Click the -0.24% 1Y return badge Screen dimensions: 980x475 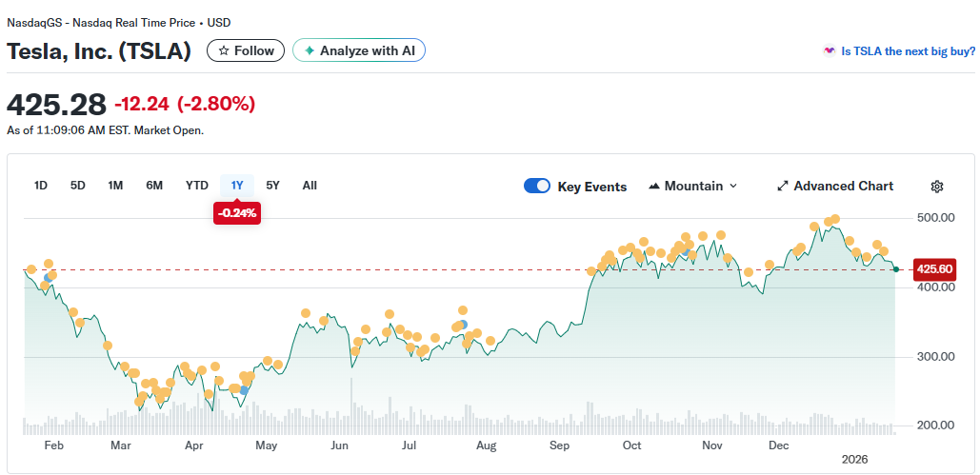click(237, 213)
